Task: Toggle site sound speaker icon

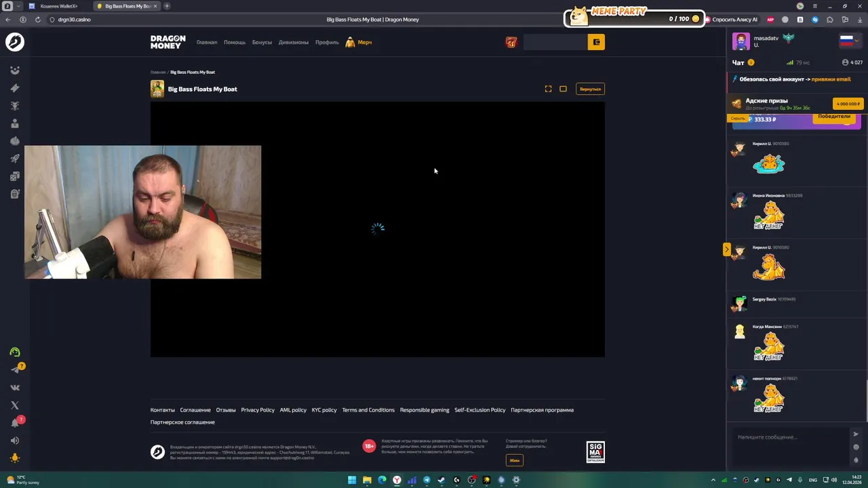Action: [x=15, y=441]
